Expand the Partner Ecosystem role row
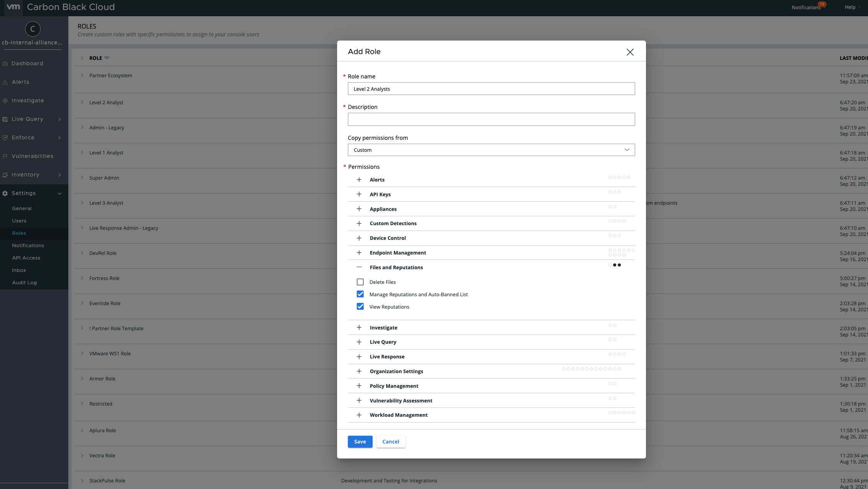Screen dimensions: 868x489 point(82,75)
